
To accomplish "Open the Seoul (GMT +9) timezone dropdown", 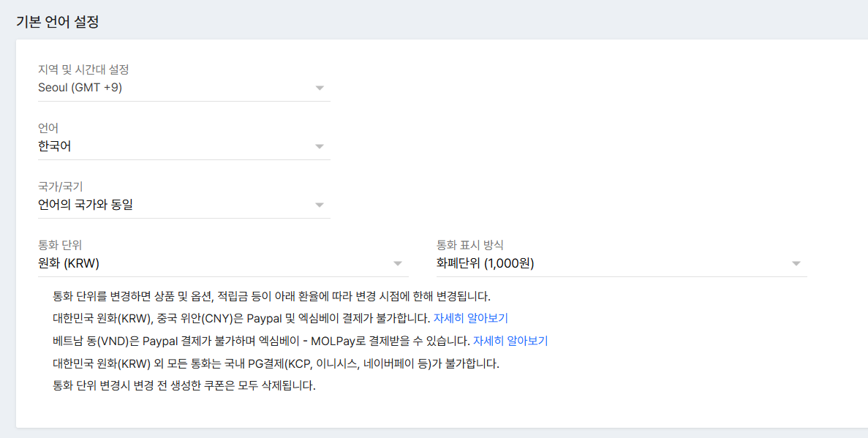I will coord(176,88).
